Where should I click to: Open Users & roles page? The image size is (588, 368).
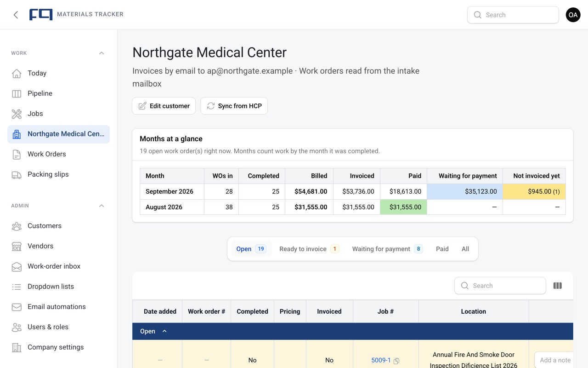(x=59, y=327)
